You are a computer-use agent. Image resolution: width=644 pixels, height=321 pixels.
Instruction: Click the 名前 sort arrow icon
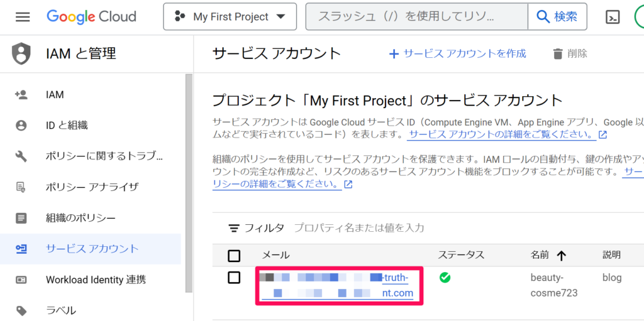(x=562, y=256)
